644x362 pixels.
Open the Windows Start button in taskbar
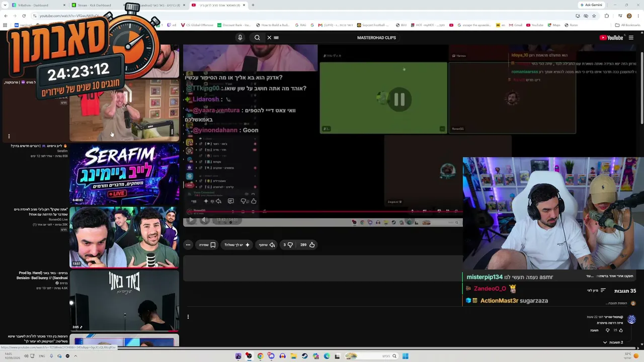405,356
